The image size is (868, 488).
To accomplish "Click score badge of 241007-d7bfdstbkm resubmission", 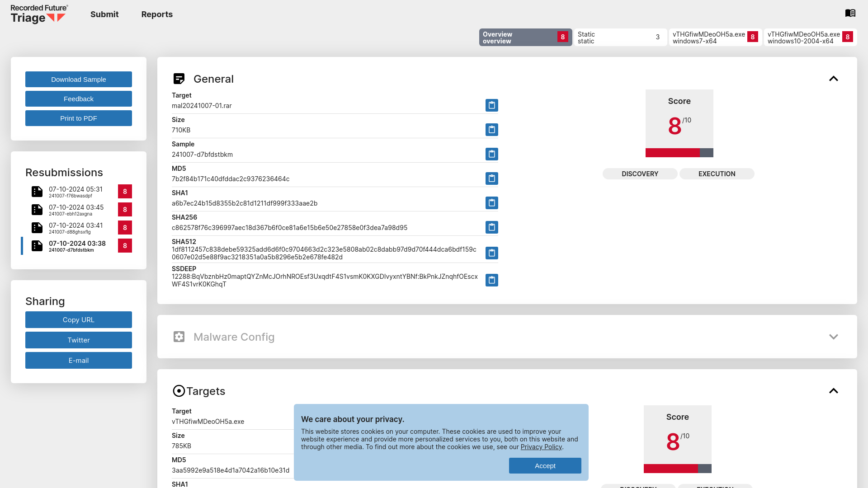I will pos(125,246).
